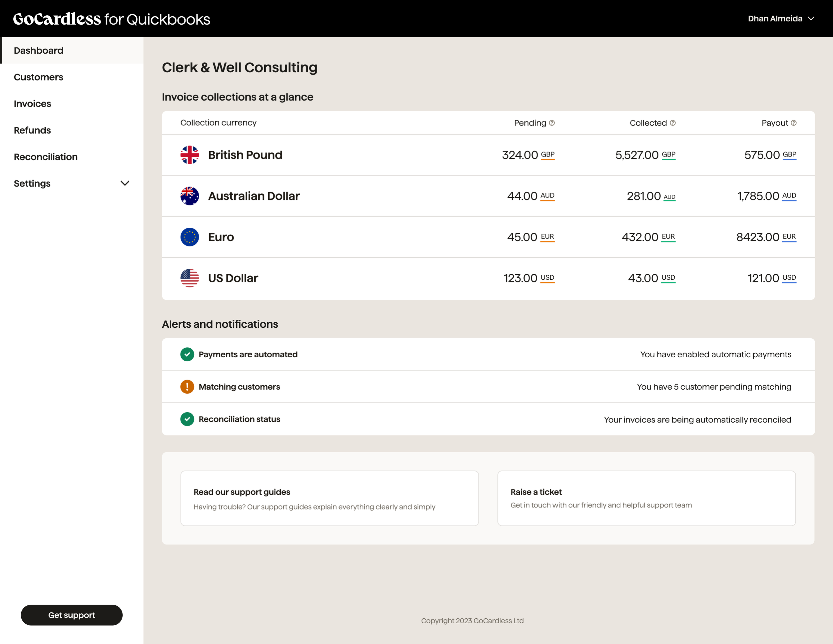Go to the Invoices section
The height and width of the screenshot is (644, 833).
tap(32, 104)
